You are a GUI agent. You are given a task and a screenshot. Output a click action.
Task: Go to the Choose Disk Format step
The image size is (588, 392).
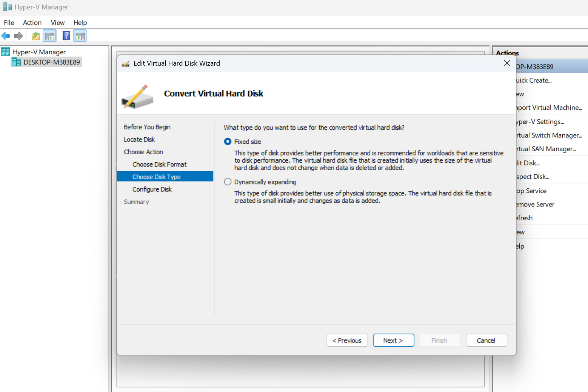click(160, 164)
